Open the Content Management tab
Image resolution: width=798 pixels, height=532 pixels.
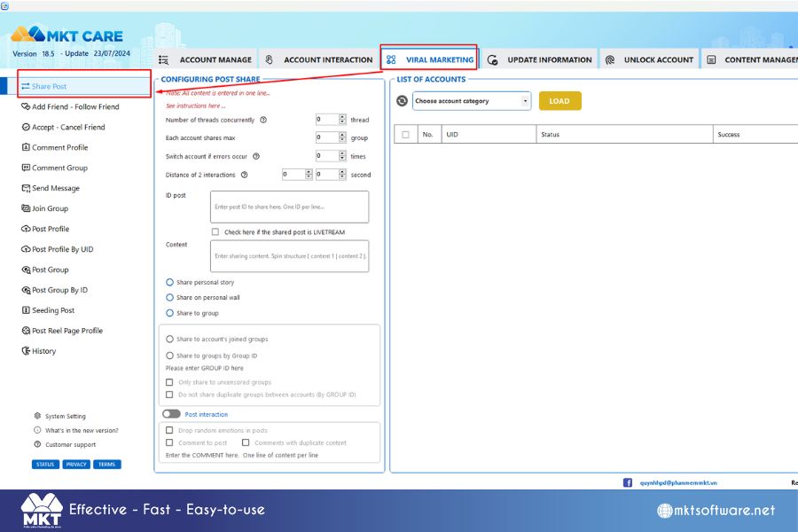pos(750,59)
